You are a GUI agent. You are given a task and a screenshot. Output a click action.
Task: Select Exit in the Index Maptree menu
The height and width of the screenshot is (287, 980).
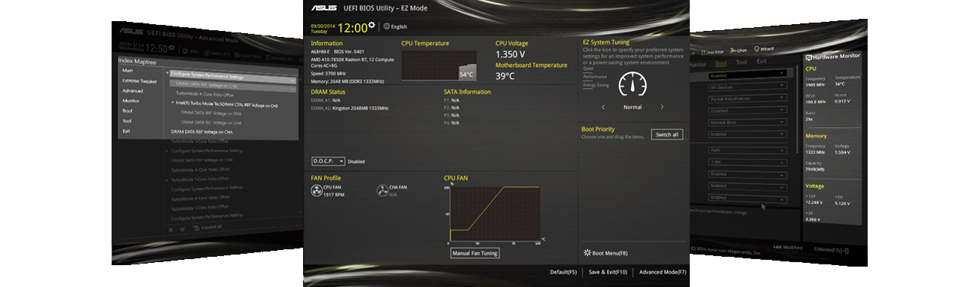click(x=126, y=130)
